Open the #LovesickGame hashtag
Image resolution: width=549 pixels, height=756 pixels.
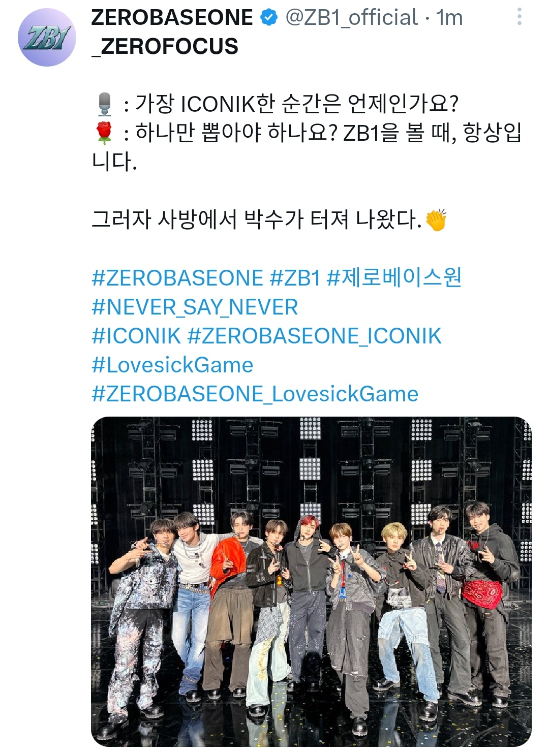click(x=172, y=365)
